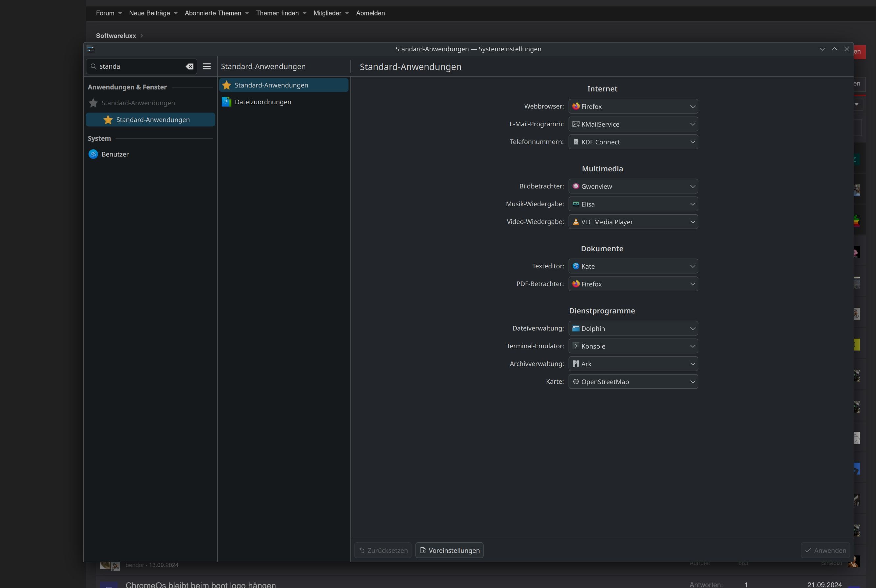Click the search magnifier icon
The image size is (876, 588).
tap(94, 66)
